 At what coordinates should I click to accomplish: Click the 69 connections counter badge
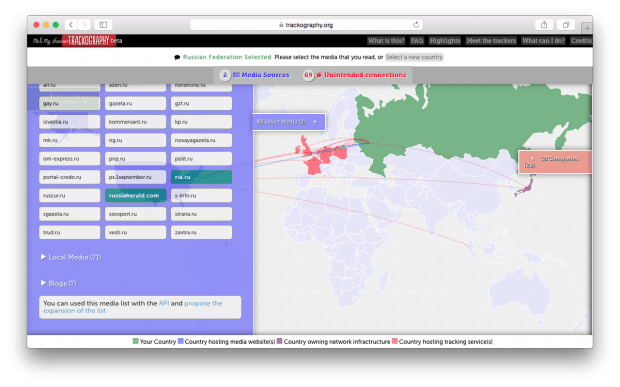pyautogui.click(x=308, y=75)
